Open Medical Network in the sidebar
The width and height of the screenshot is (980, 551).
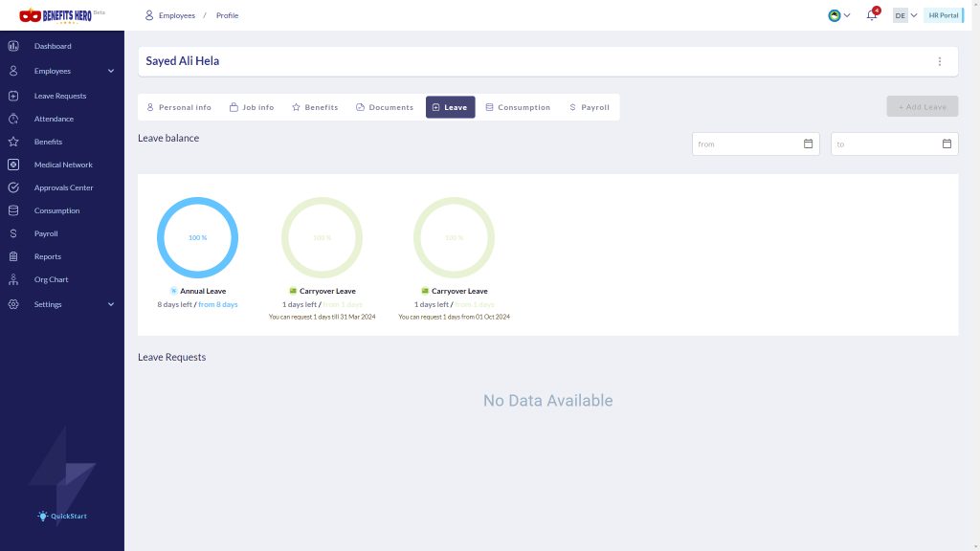tap(62, 165)
